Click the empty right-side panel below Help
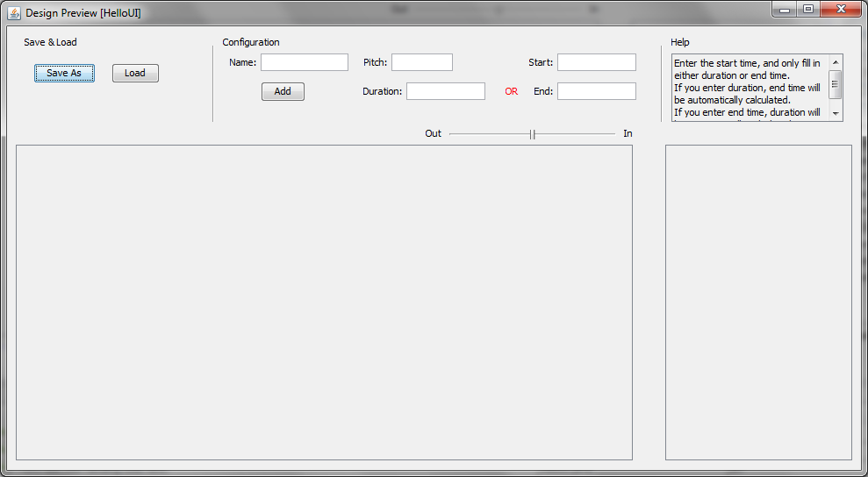The image size is (868, 477). click(x=758, y=303)
